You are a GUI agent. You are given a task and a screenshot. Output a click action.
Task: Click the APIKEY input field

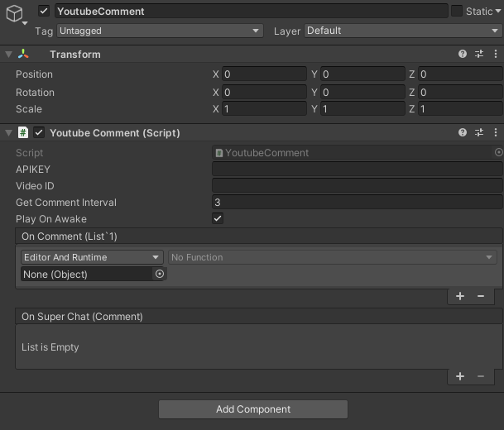[358, 169]
